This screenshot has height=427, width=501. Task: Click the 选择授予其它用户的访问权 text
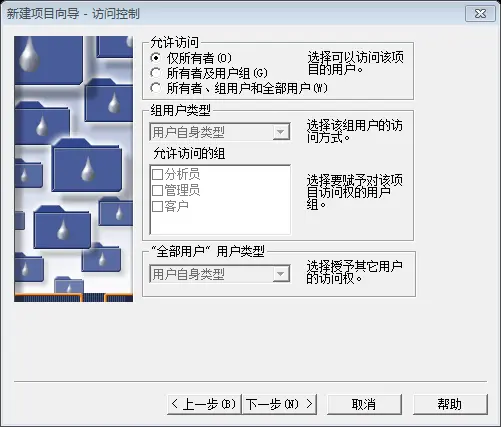tap(355, 272)
